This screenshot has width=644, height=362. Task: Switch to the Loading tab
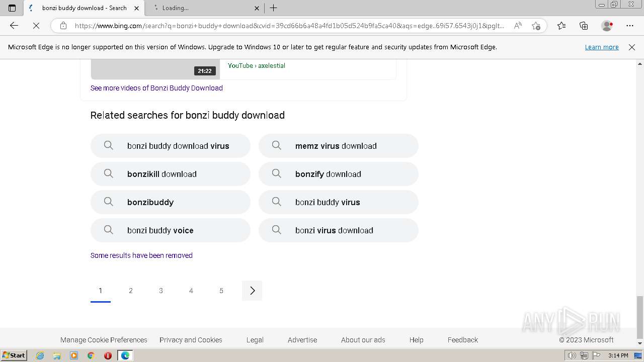pyautogui.click(x=205, y=8)
